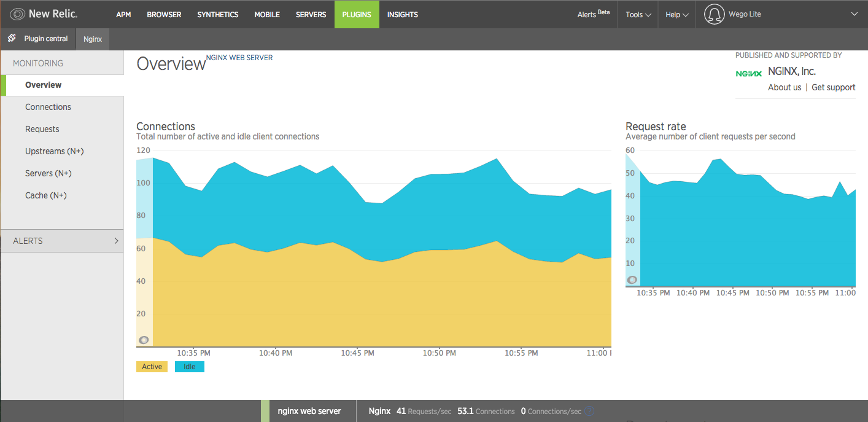Click the Connections chart title

coord(166,127)
